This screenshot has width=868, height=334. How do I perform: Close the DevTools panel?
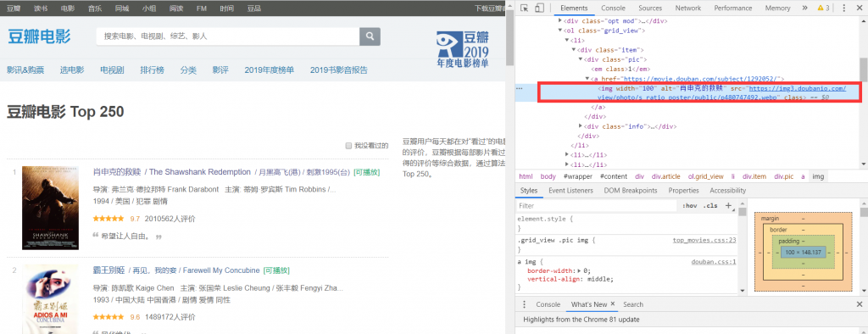tap(860, 8)
